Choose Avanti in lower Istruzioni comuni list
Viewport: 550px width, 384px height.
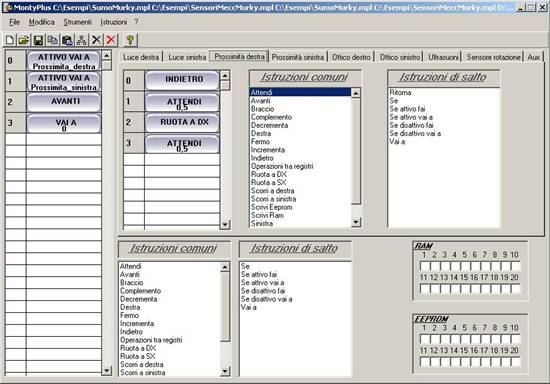[x=130, y=275]
